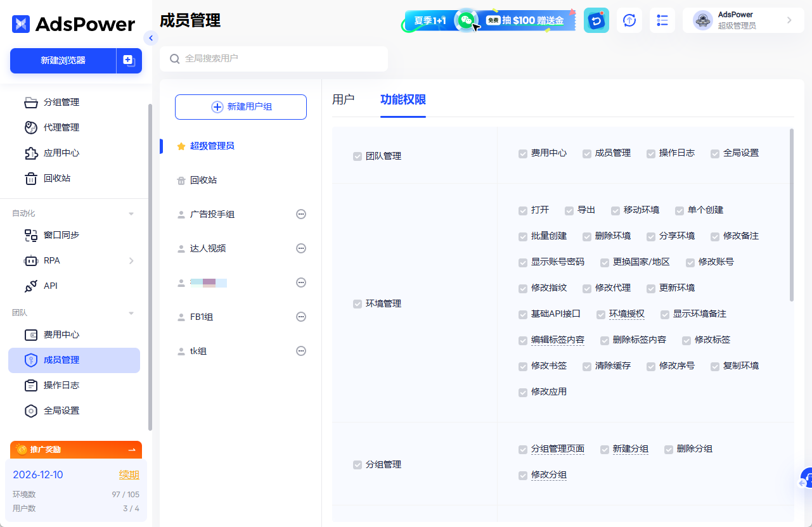Toggle the 修改代理 checkbox
The height and width of the screenshot is (527, 812).
(x=587, y=288)
